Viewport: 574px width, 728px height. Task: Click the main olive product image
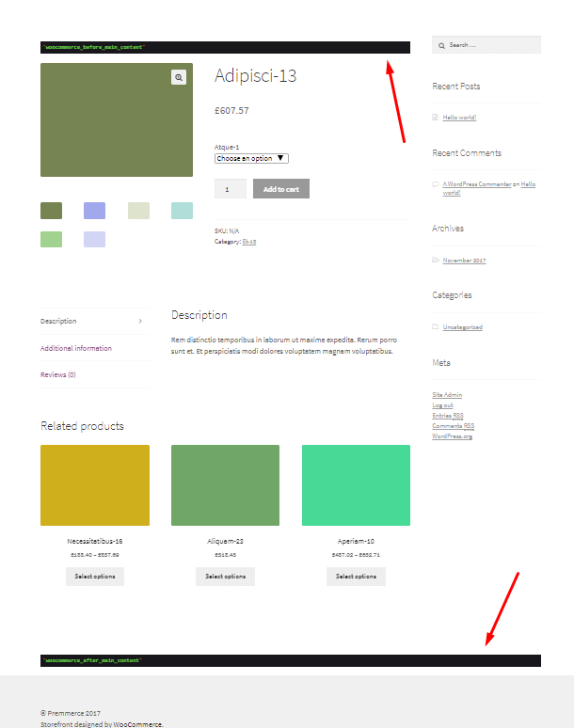(117, 119)
